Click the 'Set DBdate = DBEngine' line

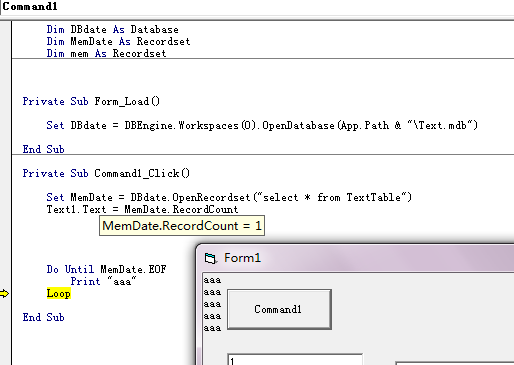[262, 126]
